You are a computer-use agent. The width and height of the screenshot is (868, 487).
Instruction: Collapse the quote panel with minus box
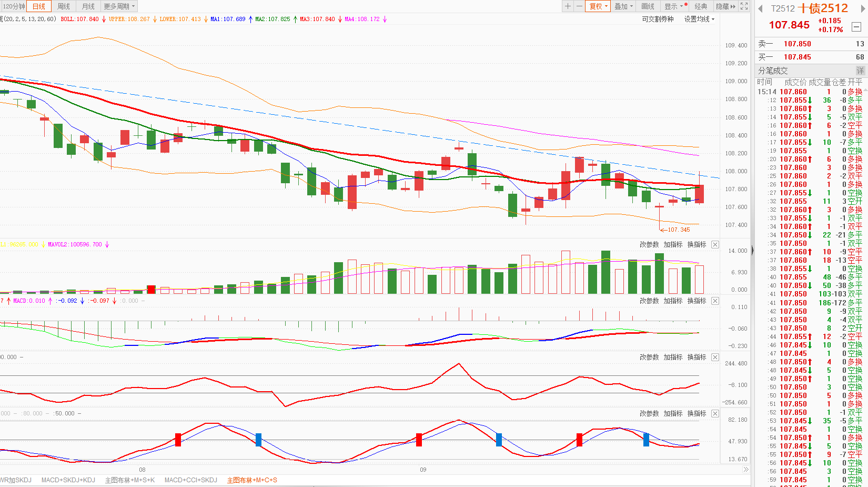[856, 26]
